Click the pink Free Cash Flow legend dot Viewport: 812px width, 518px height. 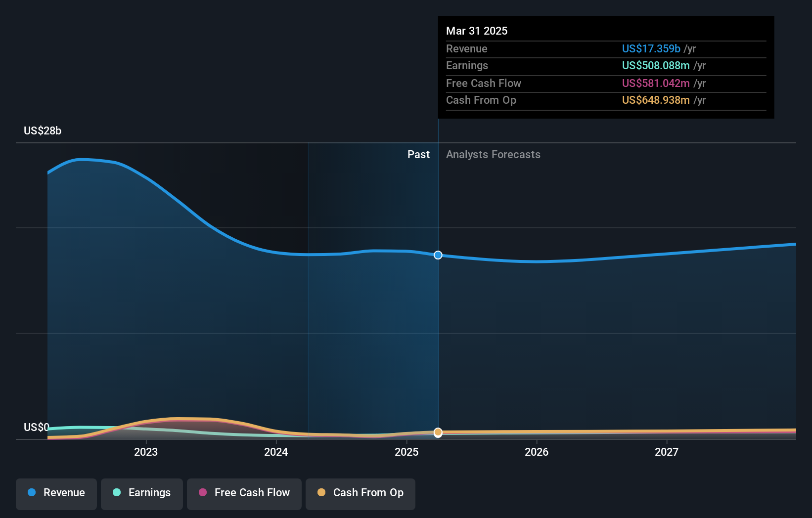(x=203, y=492)
